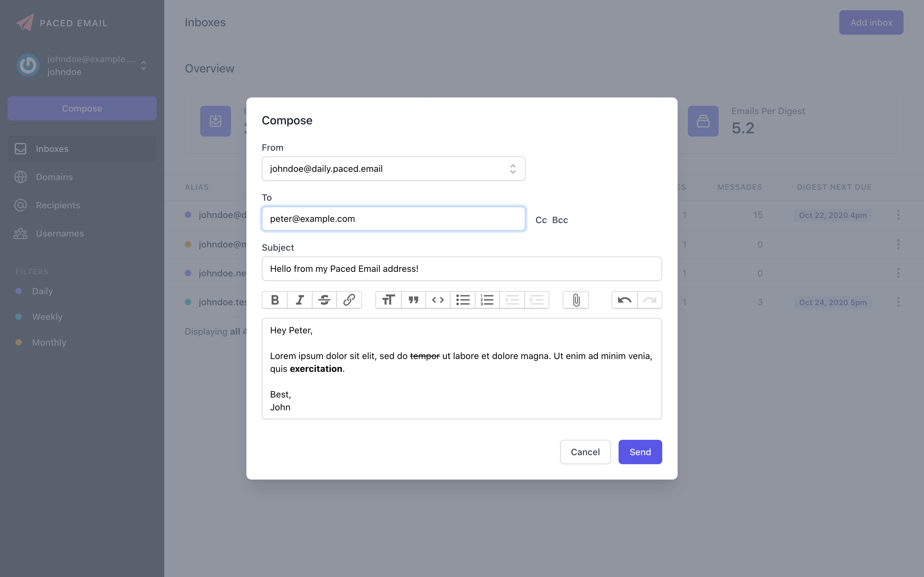
Task: Expand the johndoe account switcher
Action: tap(143, 65)
